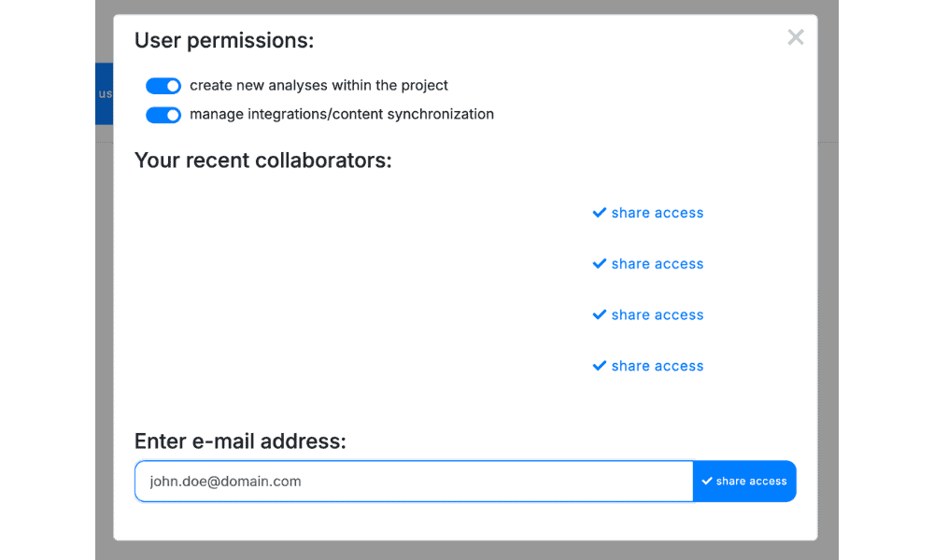Share access with fourth recent collaborator
934x560 pixels.
coord(657,366)
